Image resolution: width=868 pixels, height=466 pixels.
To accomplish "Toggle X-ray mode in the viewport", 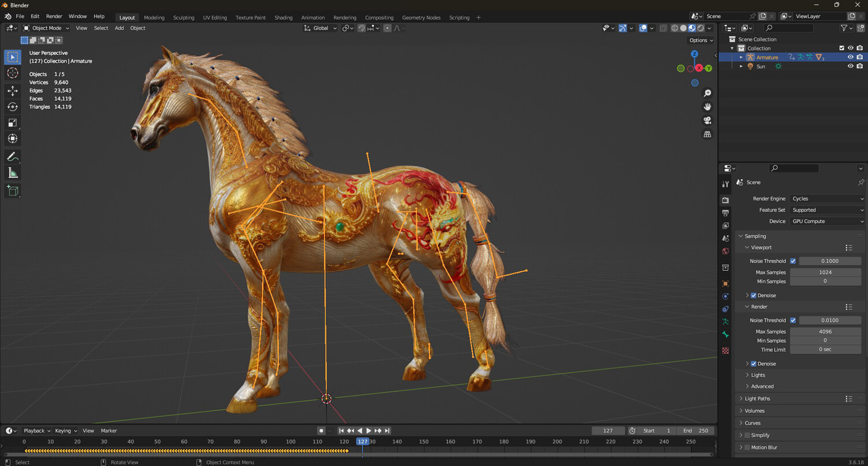I will pyautogui.click(x=663, y=28).
